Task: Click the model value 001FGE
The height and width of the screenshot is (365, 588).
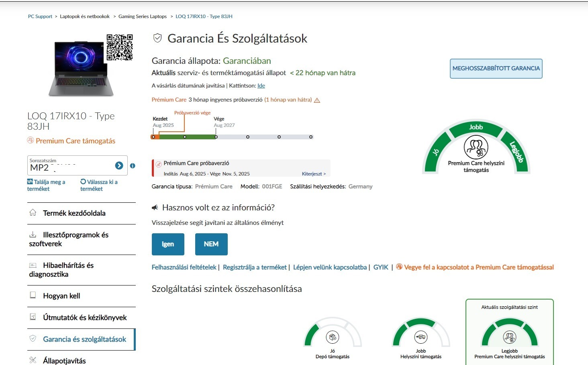Action: (x=272, y=187)
